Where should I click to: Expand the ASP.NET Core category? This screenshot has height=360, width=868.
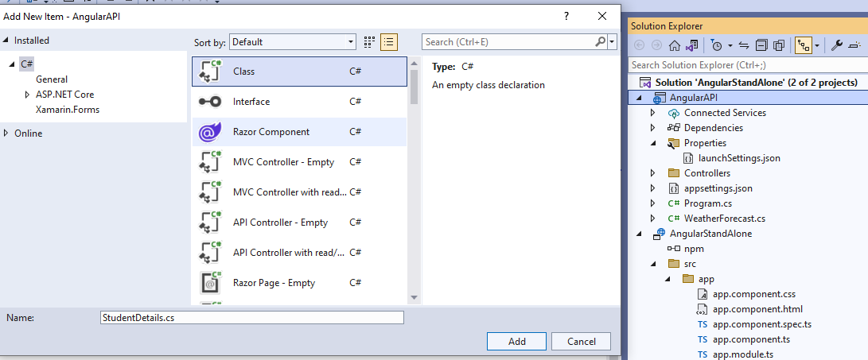[27, 95]
